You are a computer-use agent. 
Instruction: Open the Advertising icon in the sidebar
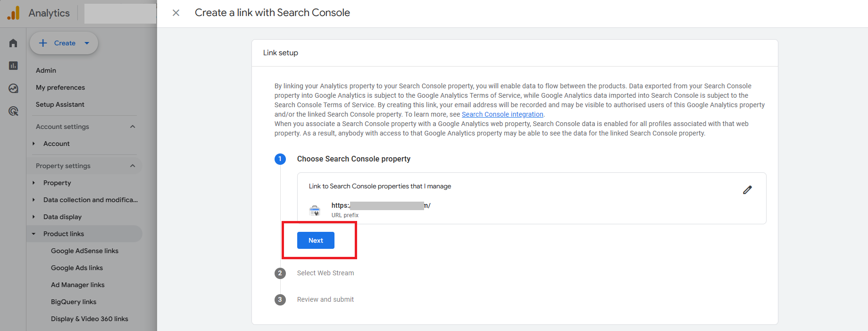click(x=13, y=111)
